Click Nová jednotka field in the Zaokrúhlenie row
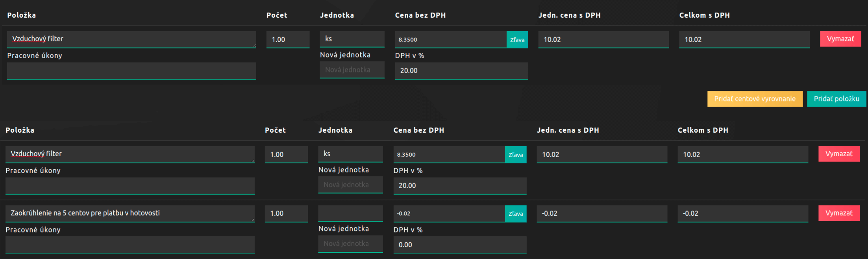 [350, 244]
